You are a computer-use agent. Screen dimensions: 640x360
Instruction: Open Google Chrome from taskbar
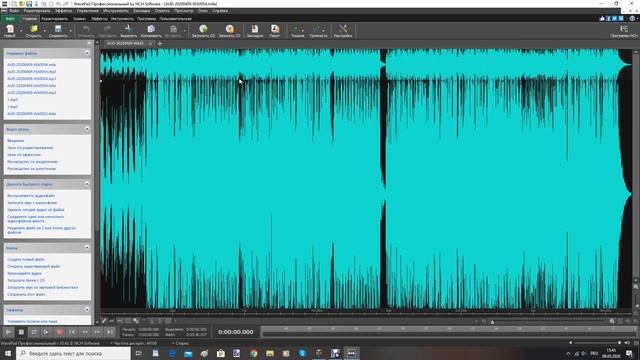click(x=253, y=353)
